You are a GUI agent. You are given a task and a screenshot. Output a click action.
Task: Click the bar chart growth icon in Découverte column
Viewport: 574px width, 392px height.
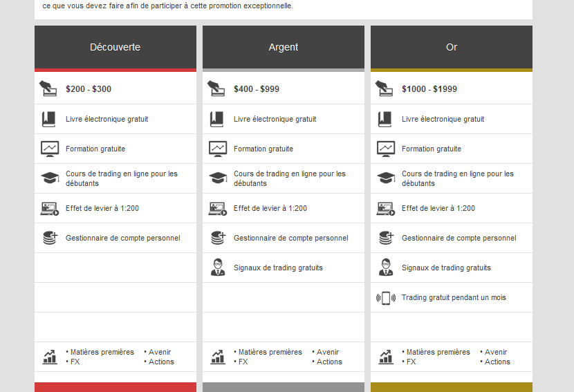[50, 357]
